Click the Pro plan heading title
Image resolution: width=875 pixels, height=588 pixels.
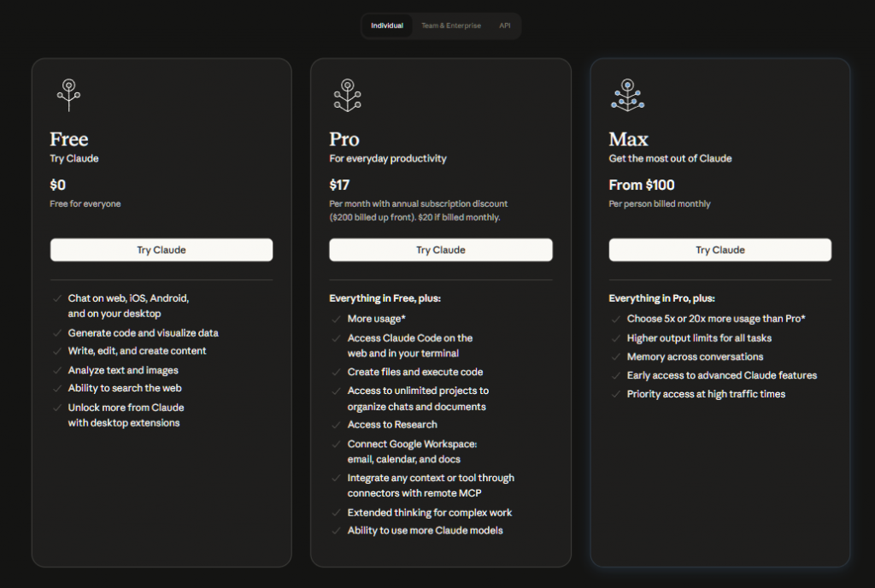click(x=344, y=139)
